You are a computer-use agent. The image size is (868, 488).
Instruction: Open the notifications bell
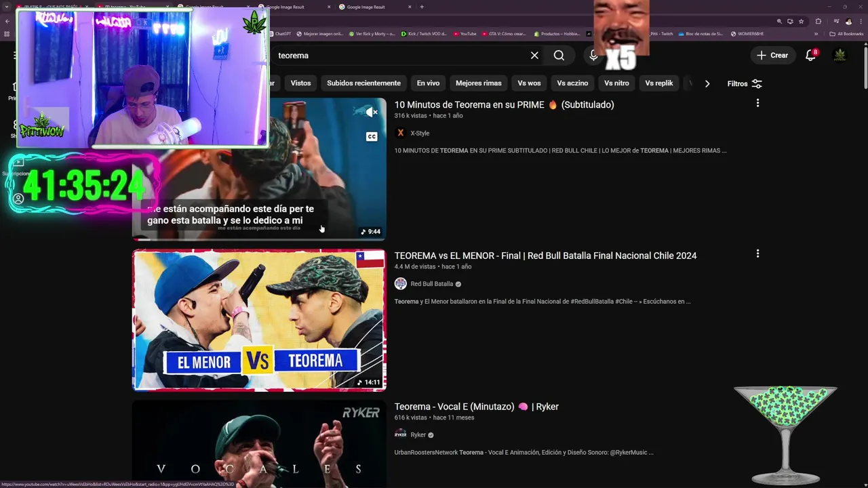pyautogui.click(x=810, y=56)
